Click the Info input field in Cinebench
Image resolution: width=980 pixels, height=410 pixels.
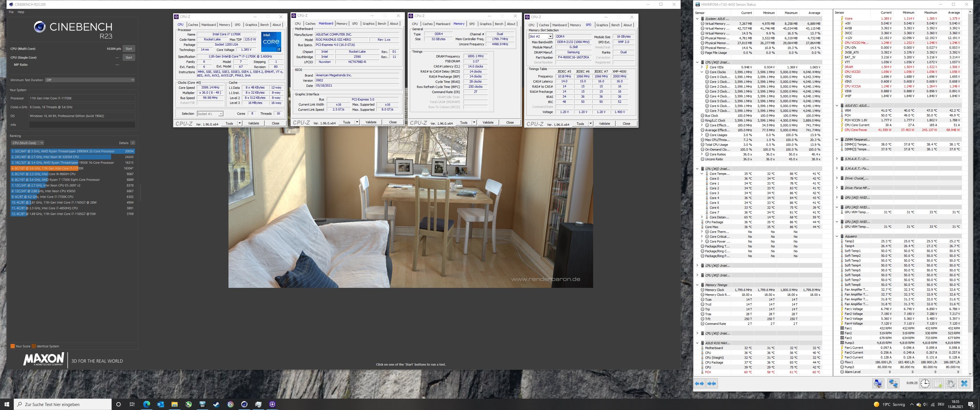coord(82,125)
